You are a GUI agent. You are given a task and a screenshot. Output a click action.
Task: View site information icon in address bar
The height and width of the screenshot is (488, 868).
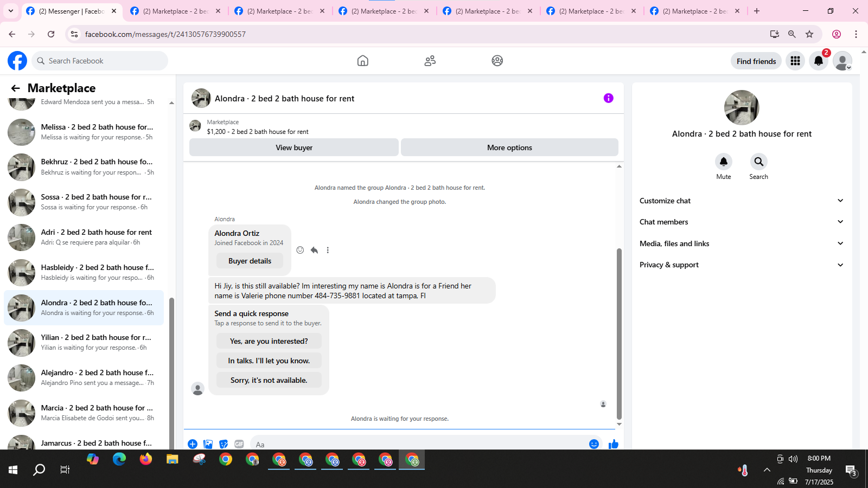(x=74, y=34)
